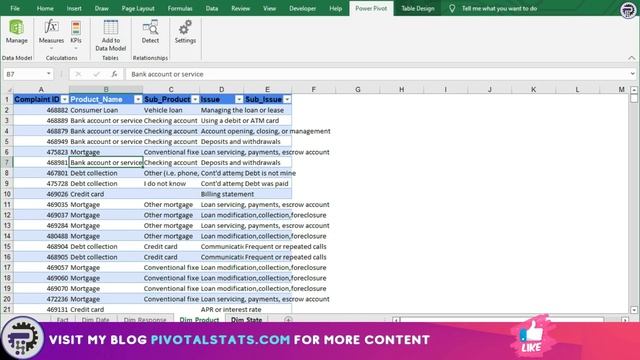Screen dimensions: 640x360
Task: Expand the formula bar
Action: coord(632,74)
